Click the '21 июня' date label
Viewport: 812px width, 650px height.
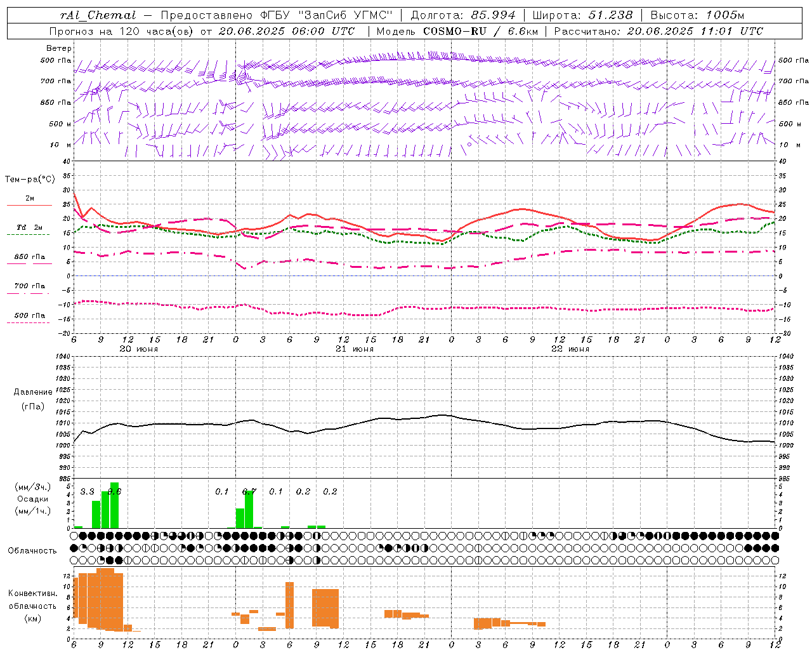tap(355, 349)
